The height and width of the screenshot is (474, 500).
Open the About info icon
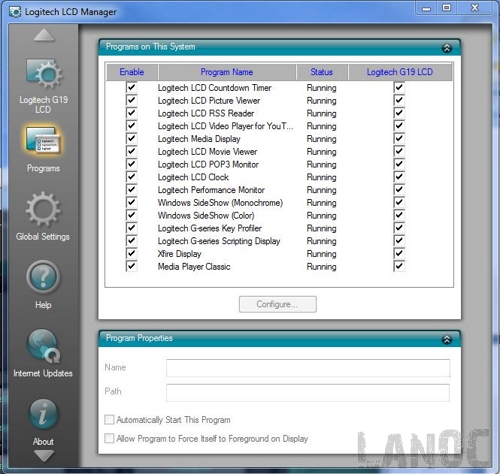(x=43, y=415)
